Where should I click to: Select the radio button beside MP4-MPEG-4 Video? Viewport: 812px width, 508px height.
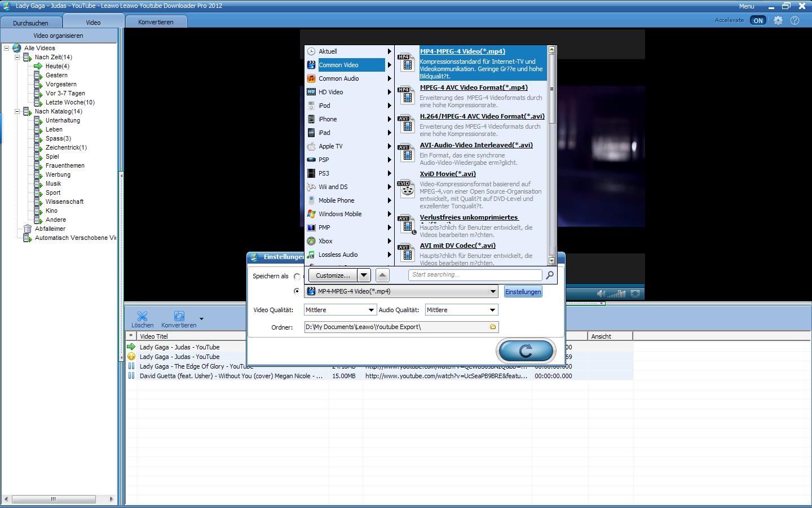(297, 291)
